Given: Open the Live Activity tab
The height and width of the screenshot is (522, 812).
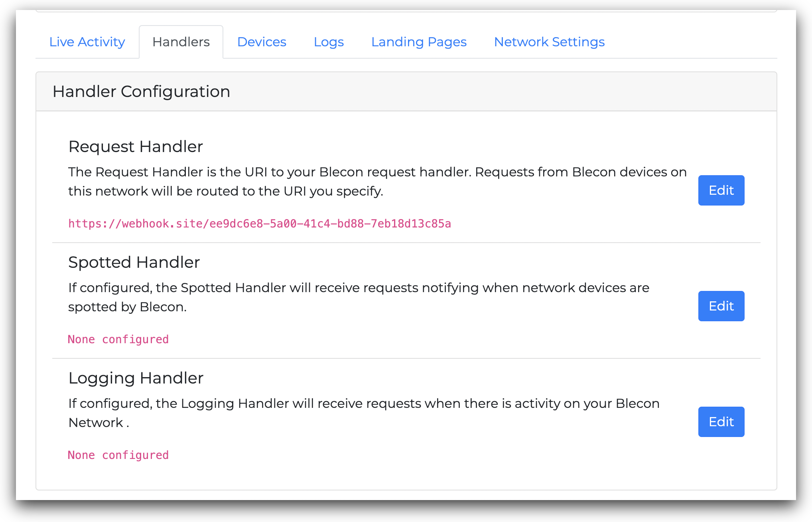Looking at the screenshot, I should pyautogui.click(x=87, y=42).
